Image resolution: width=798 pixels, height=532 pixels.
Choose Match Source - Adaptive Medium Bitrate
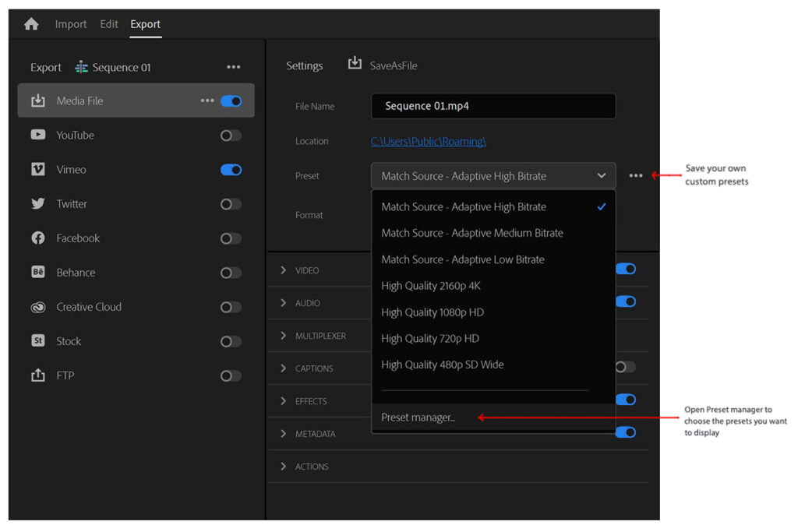493,233
